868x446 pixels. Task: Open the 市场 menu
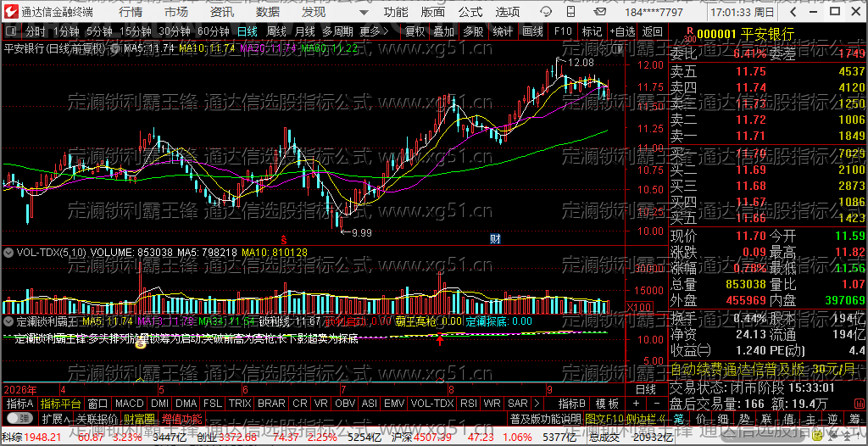point(176,12)
